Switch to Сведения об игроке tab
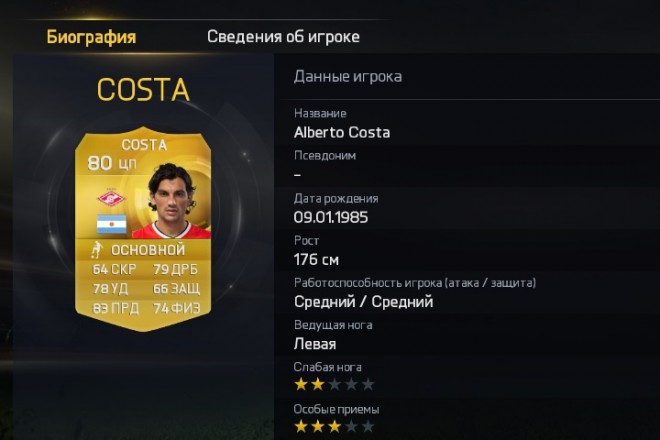The height and width of the screenshot is (440, 660). point(283,37)
